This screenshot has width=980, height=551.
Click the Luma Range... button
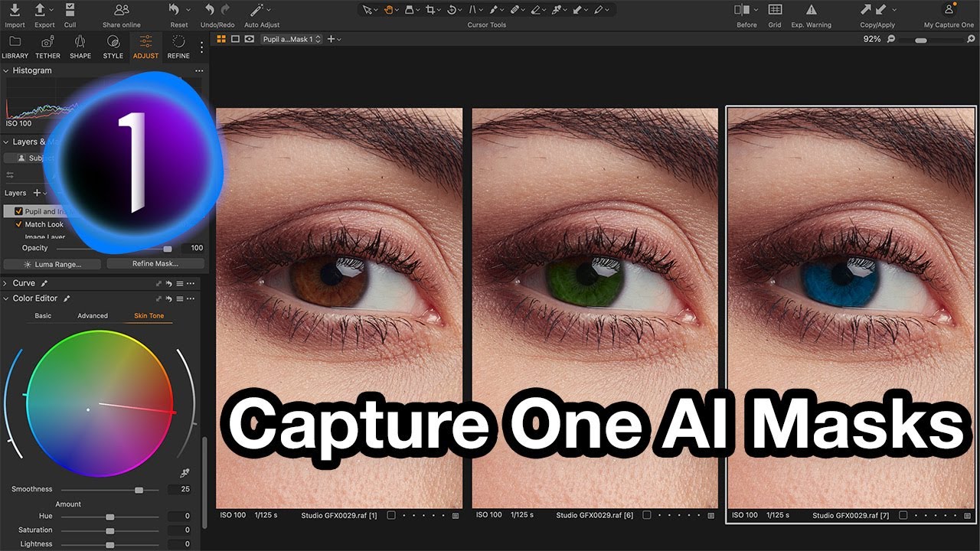pyautogui.click(x=51, y=264)
